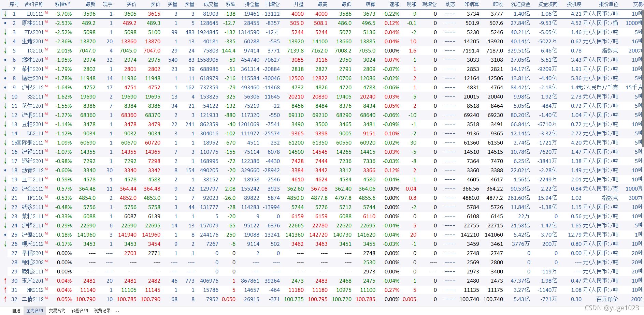
Task: Click the M marker beside 沪银2112
Action: [x=46, y=86]
